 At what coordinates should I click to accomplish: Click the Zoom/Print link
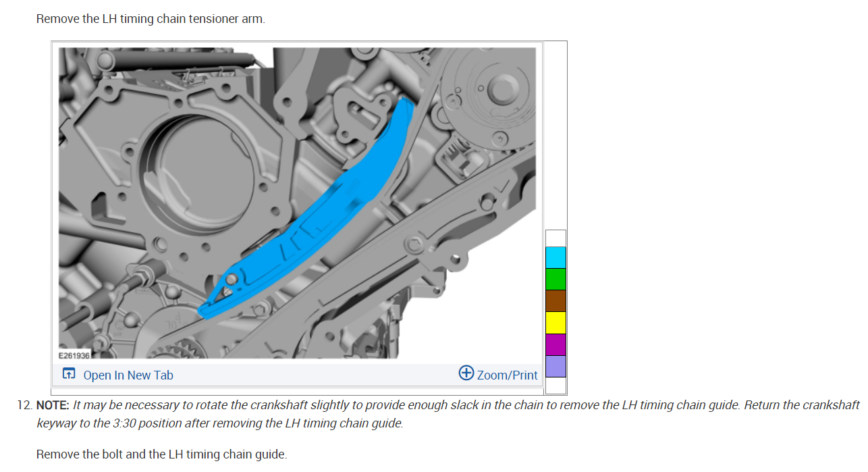tap(507, 375)
